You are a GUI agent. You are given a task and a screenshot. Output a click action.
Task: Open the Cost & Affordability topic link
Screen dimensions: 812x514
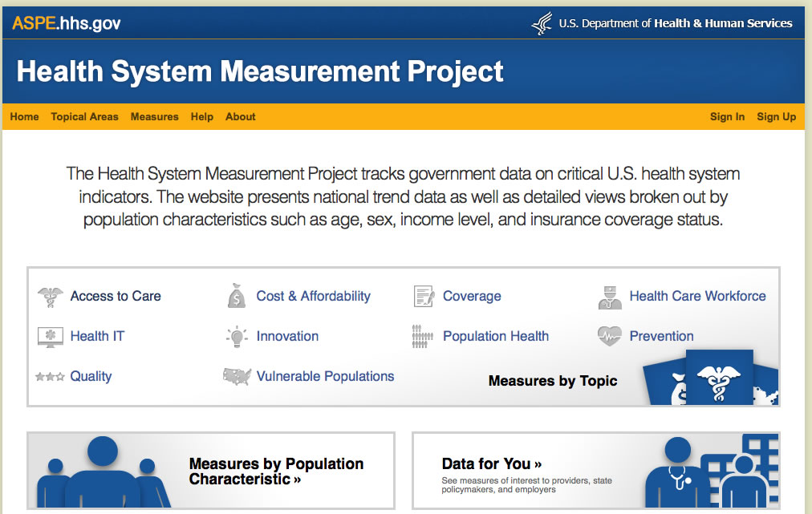[313, 296]
